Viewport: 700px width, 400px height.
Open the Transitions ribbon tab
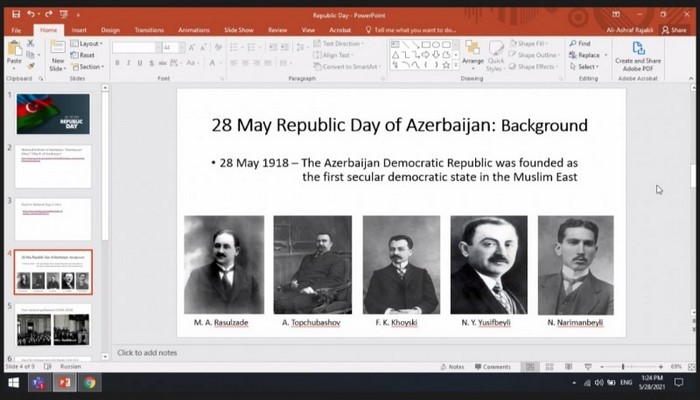[148, 31]
